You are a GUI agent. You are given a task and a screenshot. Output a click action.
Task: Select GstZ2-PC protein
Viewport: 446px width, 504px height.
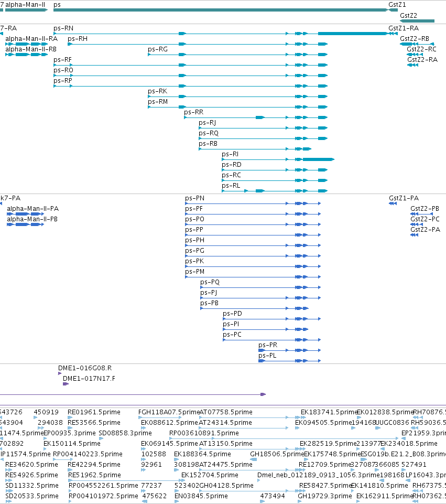click(417, 224)
